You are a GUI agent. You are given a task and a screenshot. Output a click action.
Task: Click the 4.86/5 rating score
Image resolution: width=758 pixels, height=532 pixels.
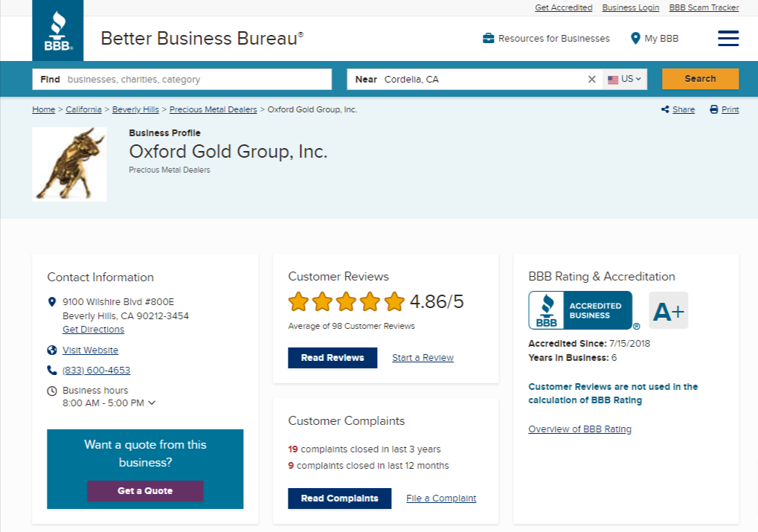click(437, 301)
